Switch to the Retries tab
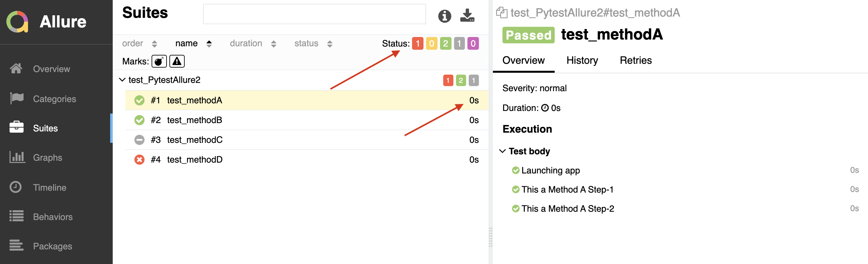The image size is (868, 264). click(636, 61)
